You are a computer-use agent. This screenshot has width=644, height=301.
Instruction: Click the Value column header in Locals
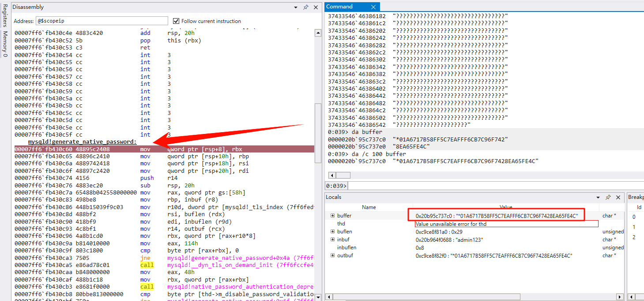point(506,207)
